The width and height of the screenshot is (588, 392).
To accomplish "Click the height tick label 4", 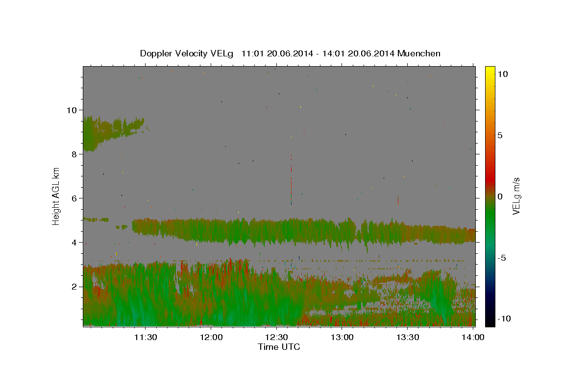I will coord(75,242).
